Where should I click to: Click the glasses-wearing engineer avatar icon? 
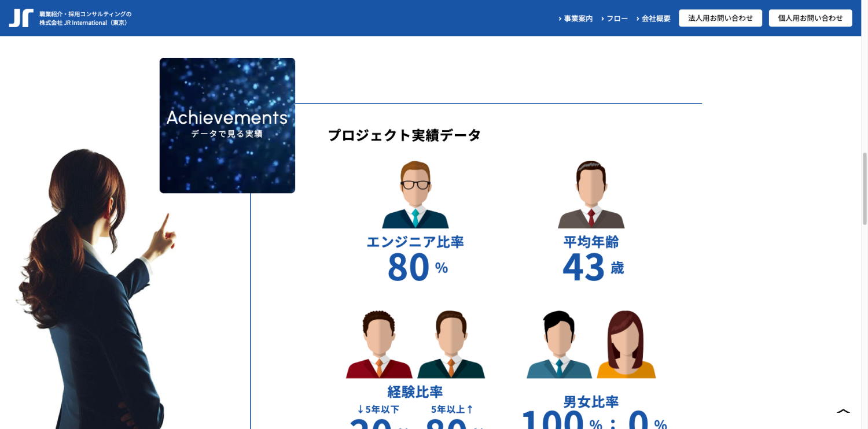coord(415,195)
